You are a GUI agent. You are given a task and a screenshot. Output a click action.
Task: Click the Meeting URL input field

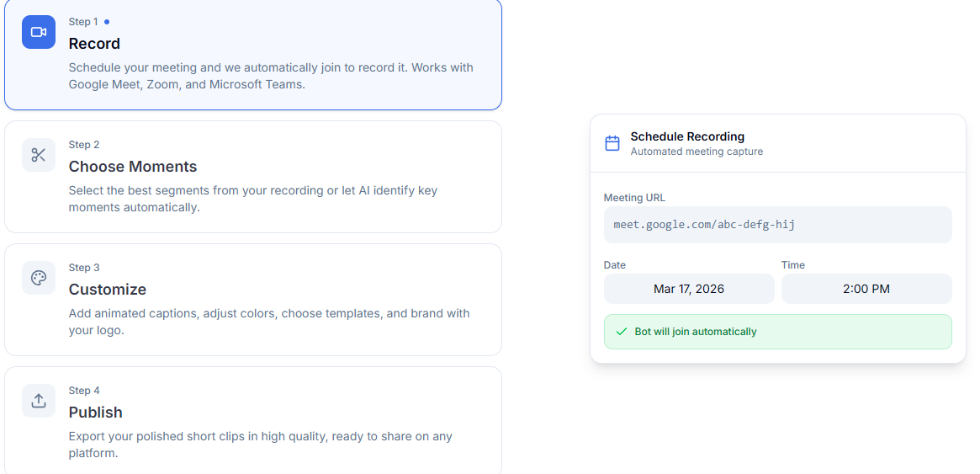[777, 225]
